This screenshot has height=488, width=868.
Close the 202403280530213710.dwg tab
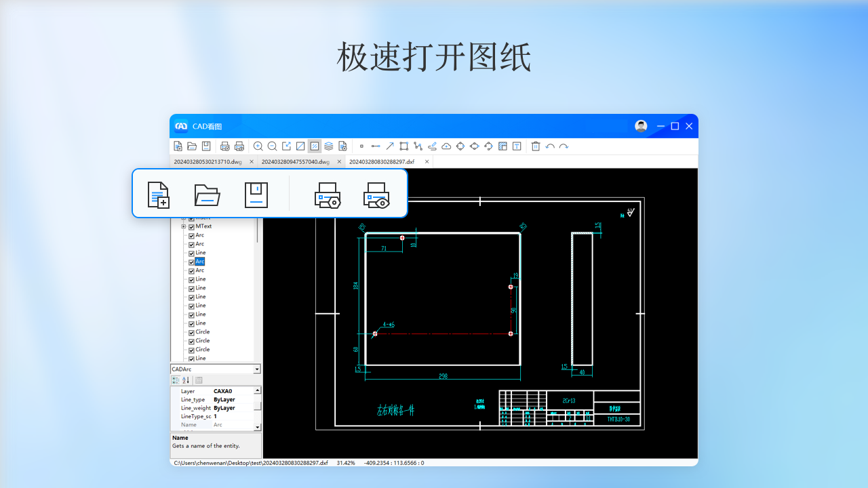click(251, 161)
